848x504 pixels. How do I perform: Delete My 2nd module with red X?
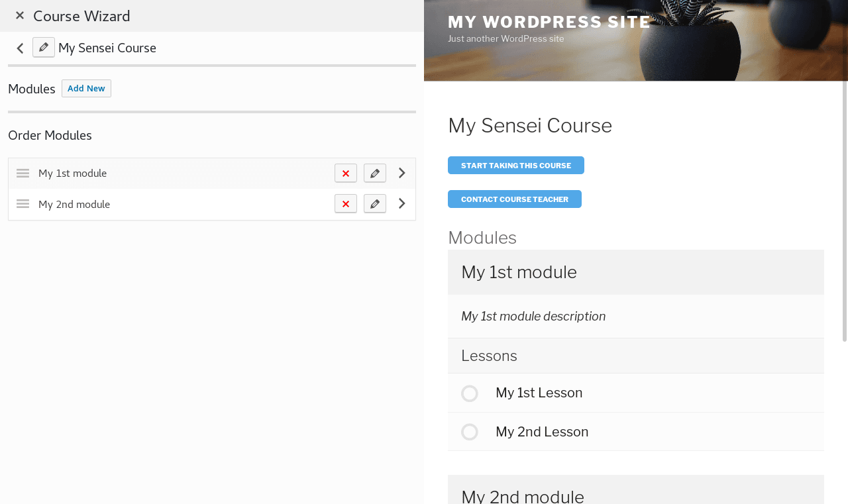pyautogui.click(x=345, y=204)
